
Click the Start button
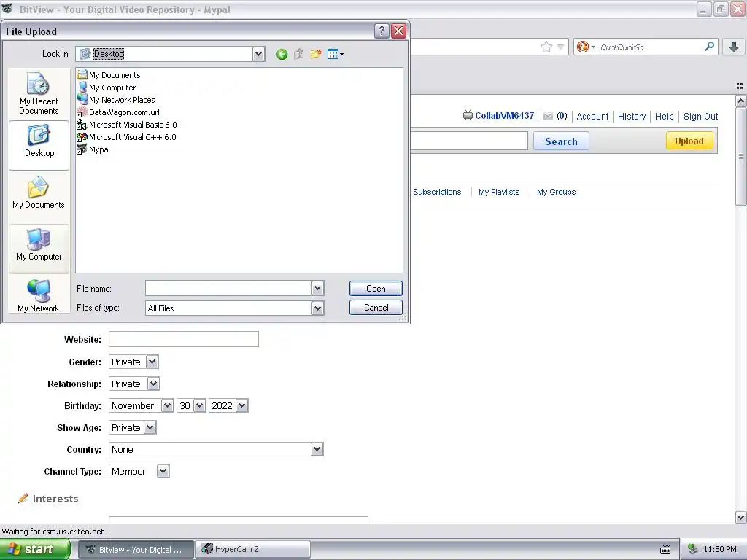(x=35, y=550)
